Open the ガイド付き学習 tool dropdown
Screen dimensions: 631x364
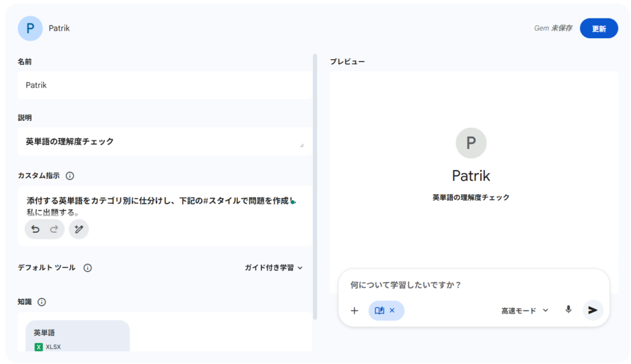(x=274, y=268)
